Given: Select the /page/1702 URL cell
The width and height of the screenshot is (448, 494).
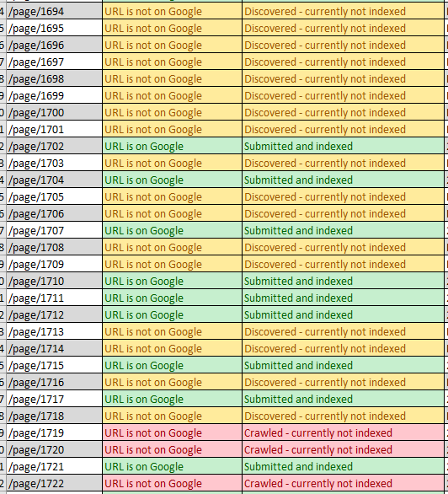Looking at the screenshot, I should pos(54,146).
